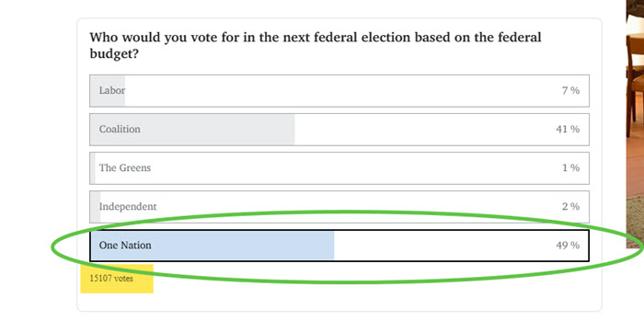Click the "One Nation" label text

pos(125,245)
